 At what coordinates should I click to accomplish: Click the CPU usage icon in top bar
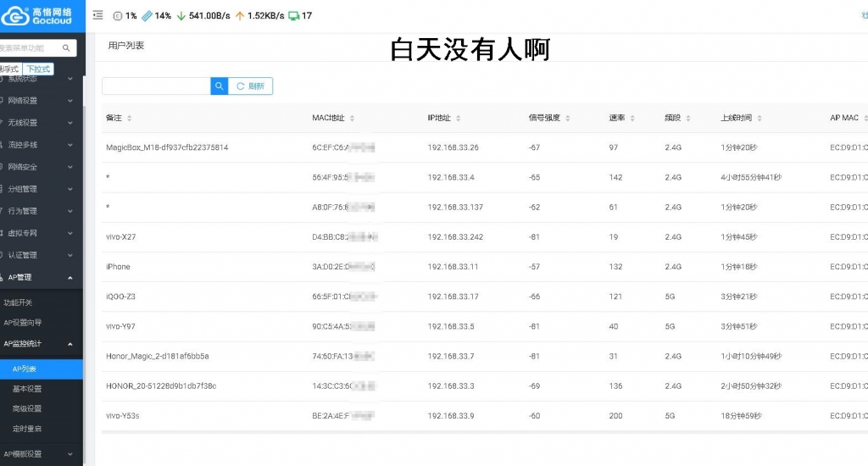(118, 15)
